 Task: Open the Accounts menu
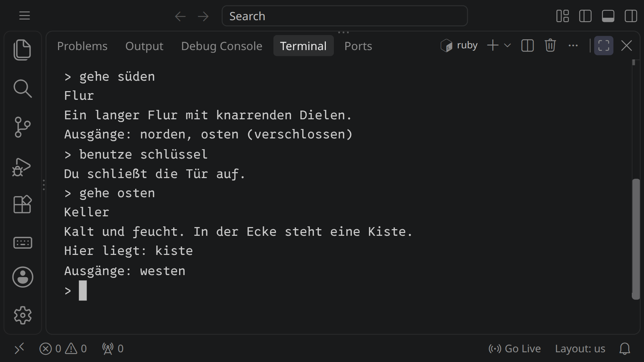[x=23, y=277]
